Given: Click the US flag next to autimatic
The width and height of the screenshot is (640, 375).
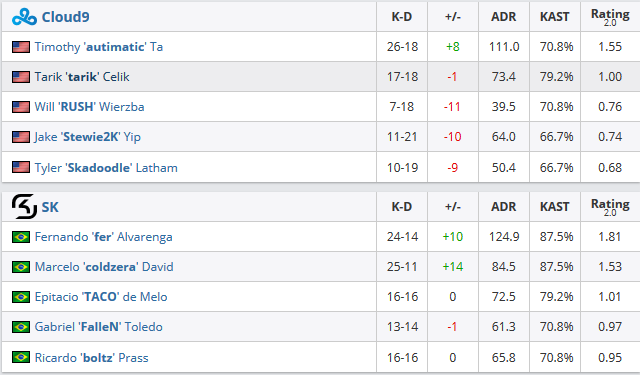Looking at the screenshot, I should pos(21,47).
